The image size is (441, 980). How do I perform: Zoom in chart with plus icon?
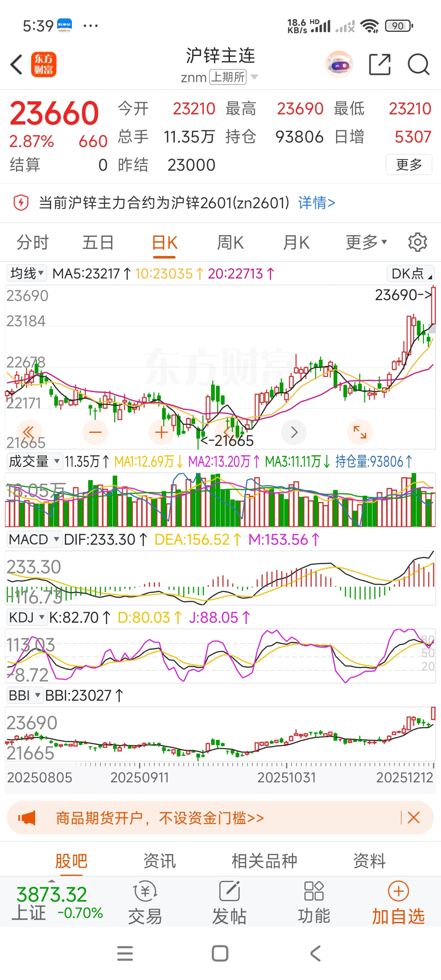tap(161, 432)
